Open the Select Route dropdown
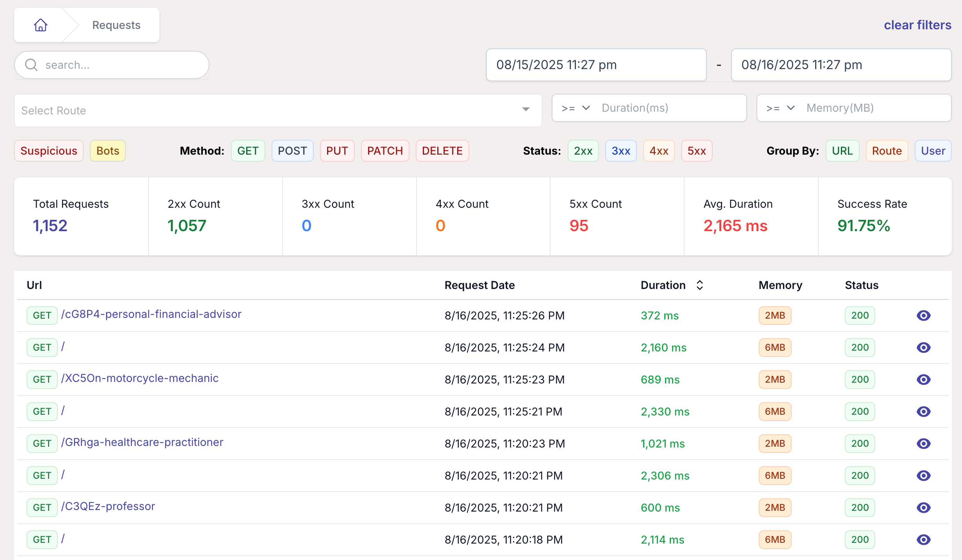 [278, 111]
